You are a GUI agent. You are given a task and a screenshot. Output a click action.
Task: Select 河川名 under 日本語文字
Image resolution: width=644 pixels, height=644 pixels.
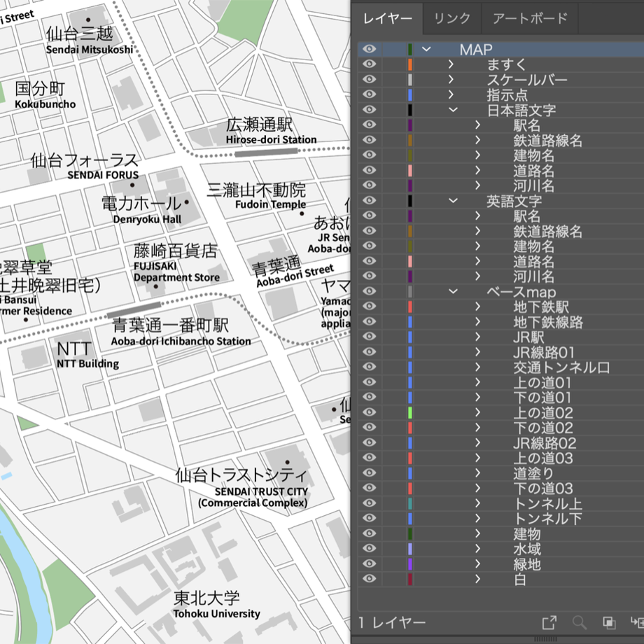(x=533, y=185)
